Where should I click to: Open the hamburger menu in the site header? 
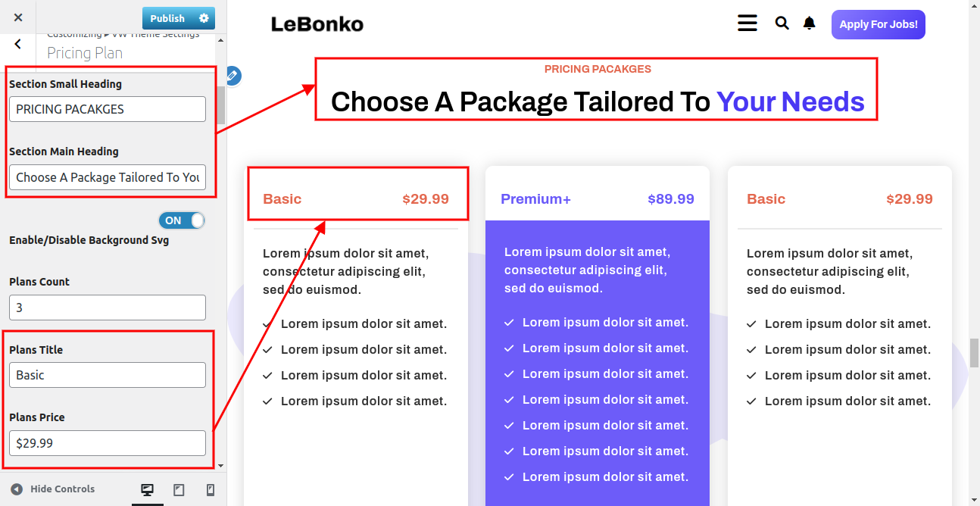click(x=747, y=23)
